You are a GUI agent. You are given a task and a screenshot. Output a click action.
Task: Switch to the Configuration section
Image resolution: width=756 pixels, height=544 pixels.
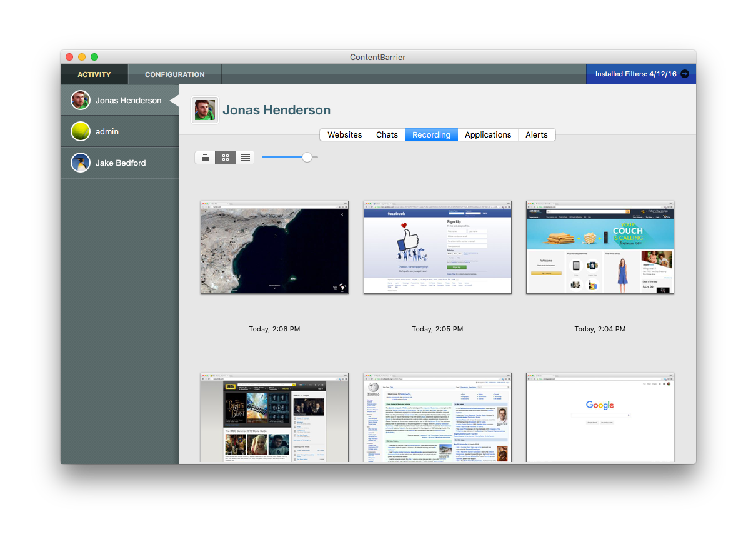point(175,74)
